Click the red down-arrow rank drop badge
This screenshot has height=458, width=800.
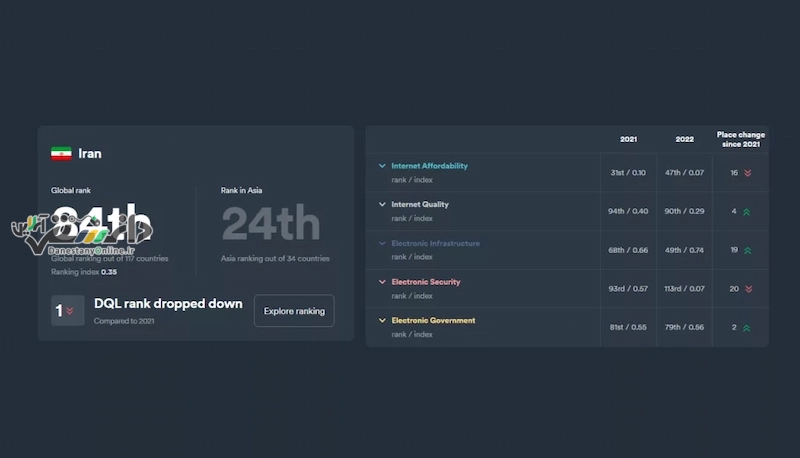tap(67, 310)
